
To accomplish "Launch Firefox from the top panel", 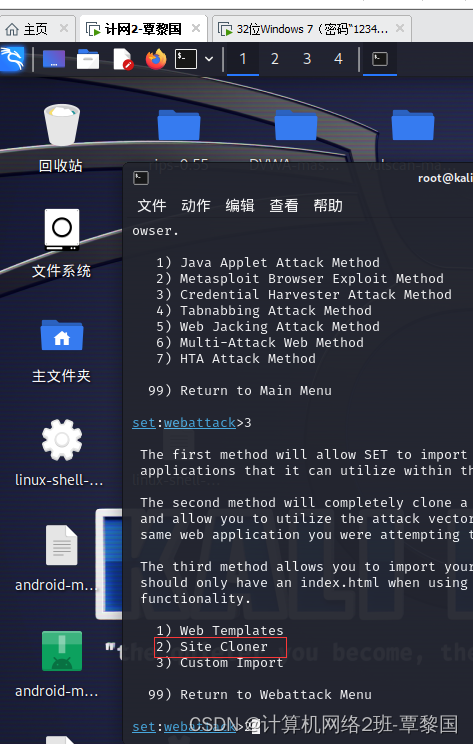I will pyautogui.click(x=156, y=59).
